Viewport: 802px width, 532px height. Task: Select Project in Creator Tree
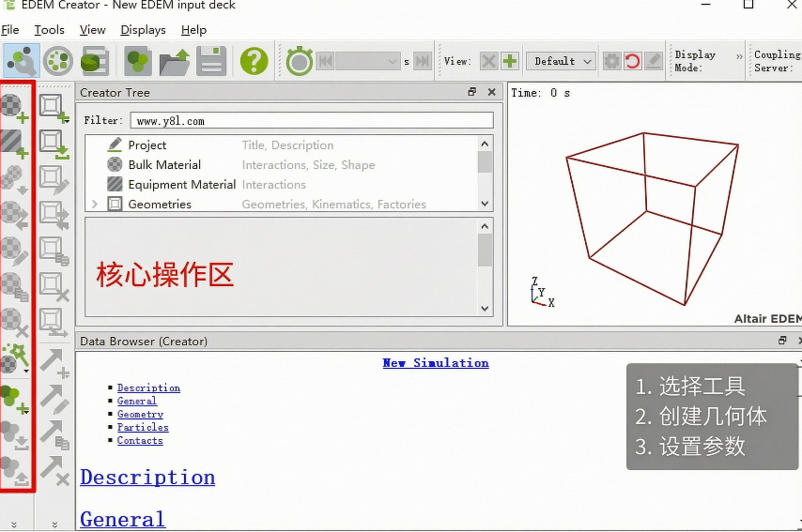[x=147, y=145]
